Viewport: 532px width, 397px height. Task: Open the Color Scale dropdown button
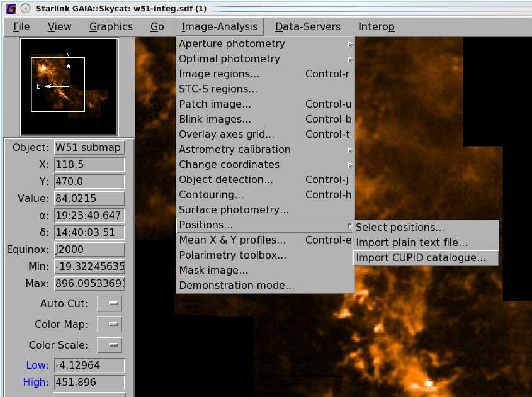109,345
